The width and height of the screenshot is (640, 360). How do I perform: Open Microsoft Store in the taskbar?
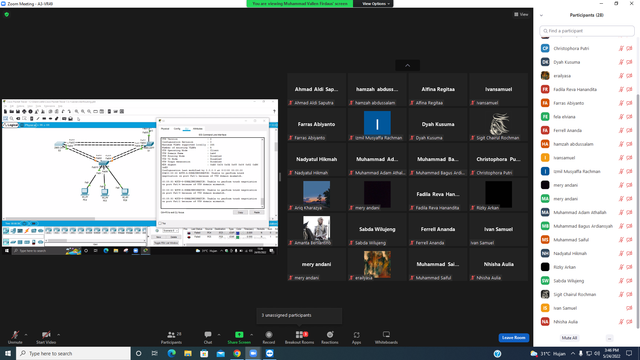click(204, 353)
